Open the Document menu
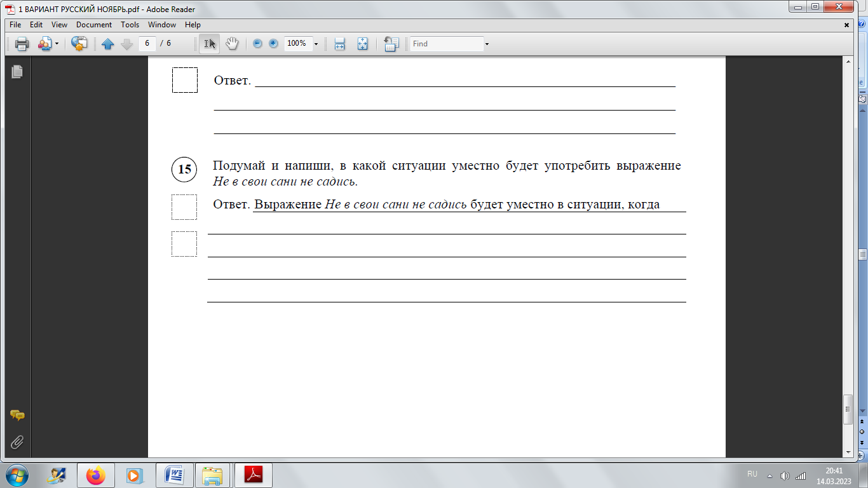 point(94,25)
